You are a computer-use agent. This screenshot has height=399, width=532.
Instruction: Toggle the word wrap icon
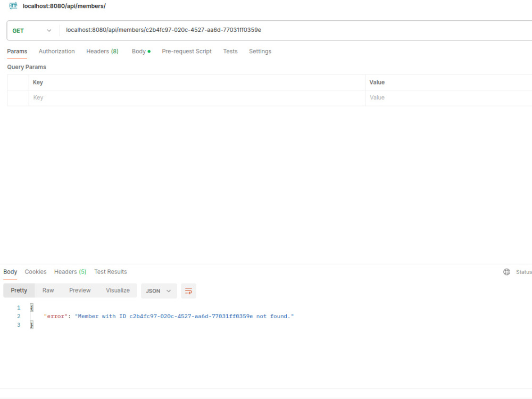188,291
